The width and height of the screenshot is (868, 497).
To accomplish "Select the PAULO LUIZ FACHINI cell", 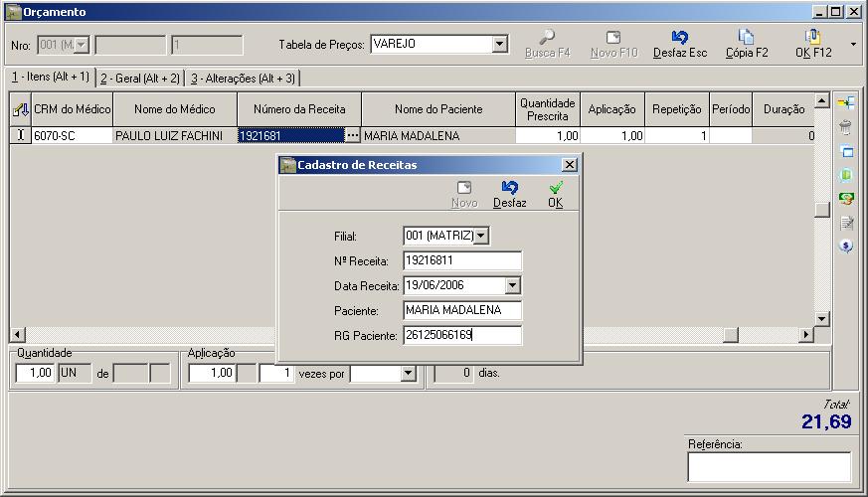I will pyautogui.click(x=175, y=135).
